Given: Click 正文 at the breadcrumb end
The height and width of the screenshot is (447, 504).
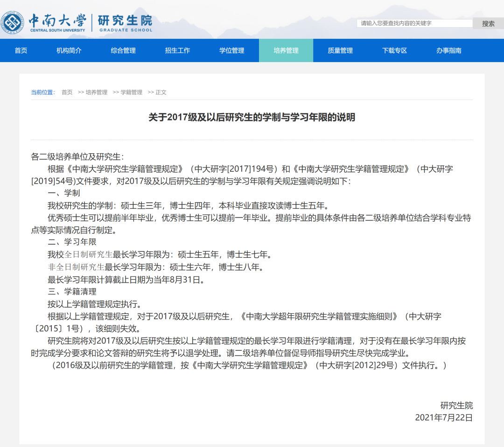Looking at the screenshot, I should pos(161,92).
